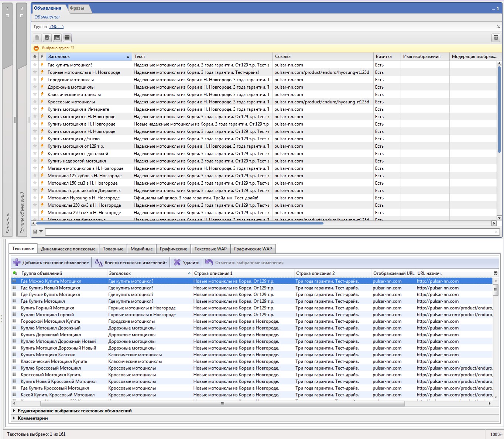Image resolution: width=504 pixels, height=439 pixels.
Task: Click the list icon beside the filter funnel
Action: 35,232
